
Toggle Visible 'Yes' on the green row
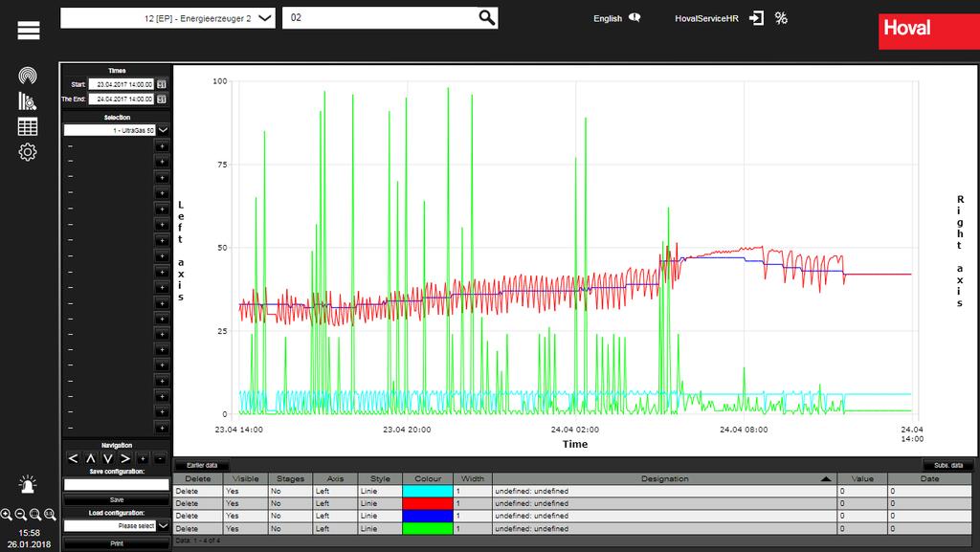[232, 528]
